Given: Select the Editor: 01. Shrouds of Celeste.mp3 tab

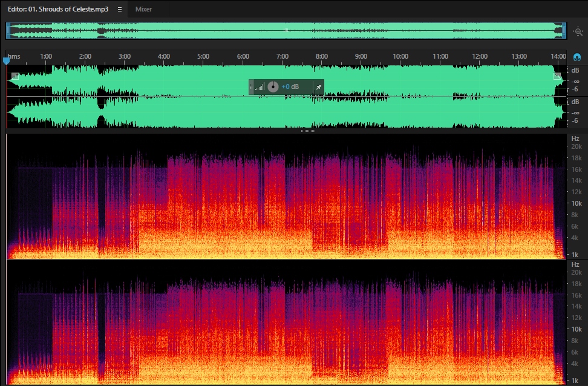Looking at the screenshot, I should (x=58, y=10).
